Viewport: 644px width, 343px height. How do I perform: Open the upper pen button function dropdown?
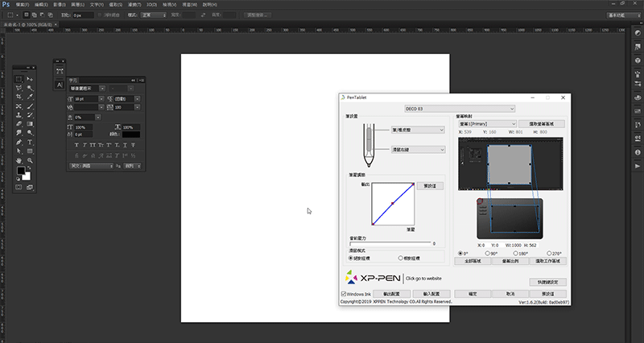coord(418,130)
